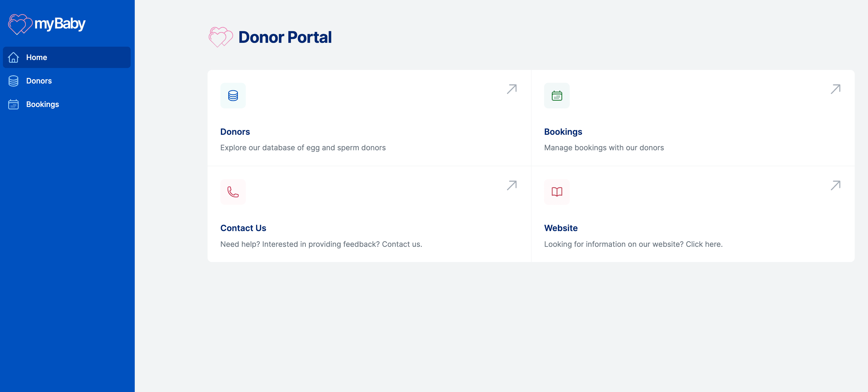This screenshot has width=868, height=392.
Task: Open the Donors card via its arrow icon
Action: [511, 89]
